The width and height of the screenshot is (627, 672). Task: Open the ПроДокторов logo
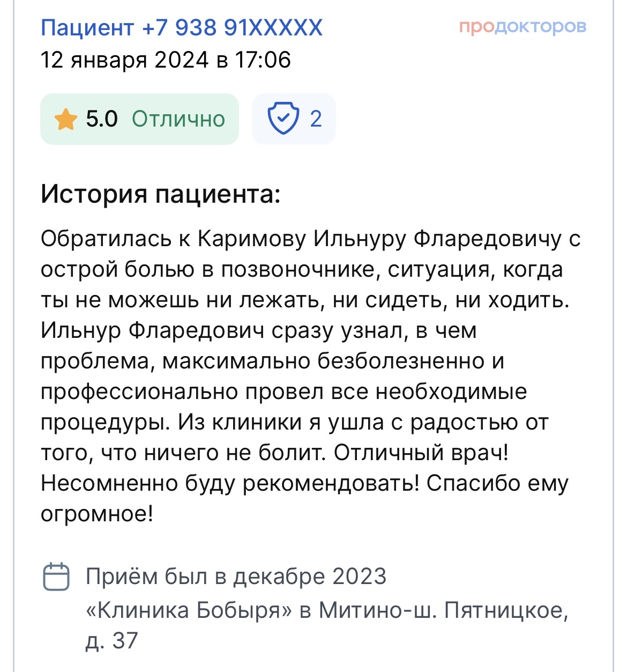click(522, 27)
